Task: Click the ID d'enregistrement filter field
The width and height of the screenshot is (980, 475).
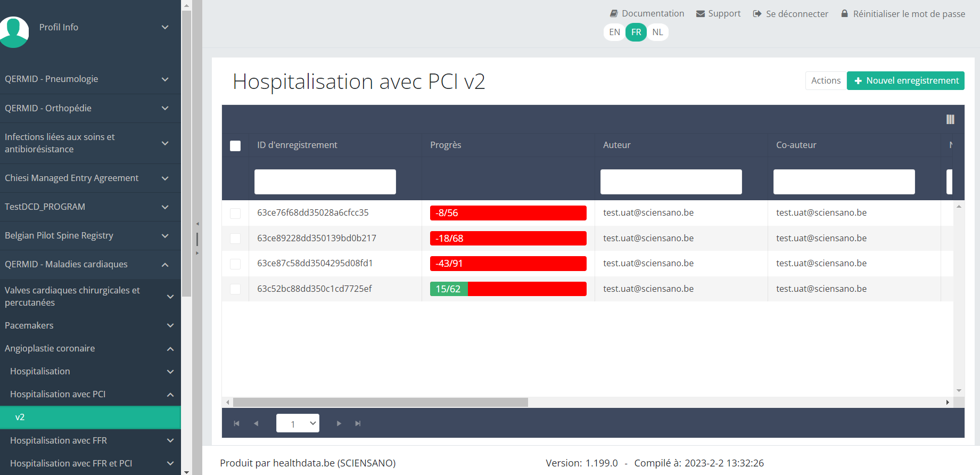Action: pos(325,182)
